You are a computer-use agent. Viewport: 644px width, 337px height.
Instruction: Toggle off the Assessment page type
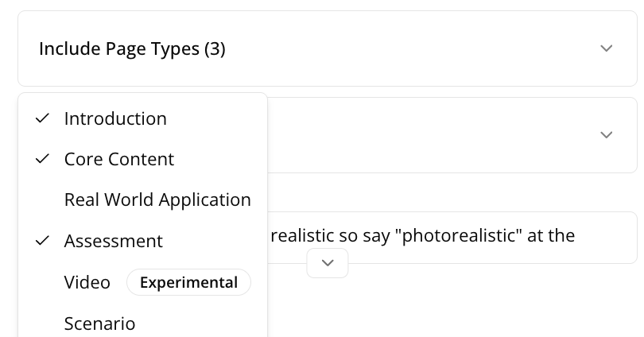click(114, 241)
